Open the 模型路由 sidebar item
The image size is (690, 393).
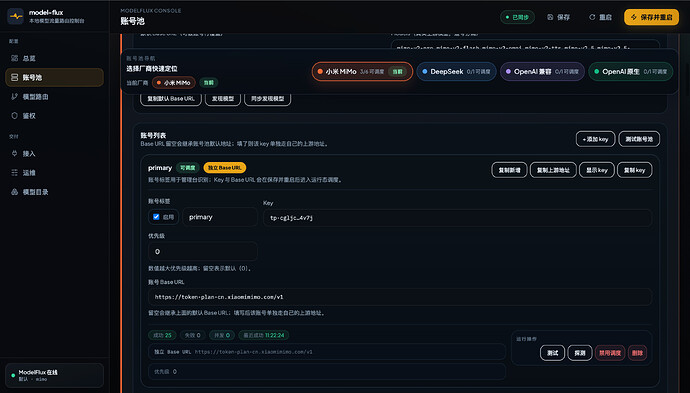click(55, 97)
